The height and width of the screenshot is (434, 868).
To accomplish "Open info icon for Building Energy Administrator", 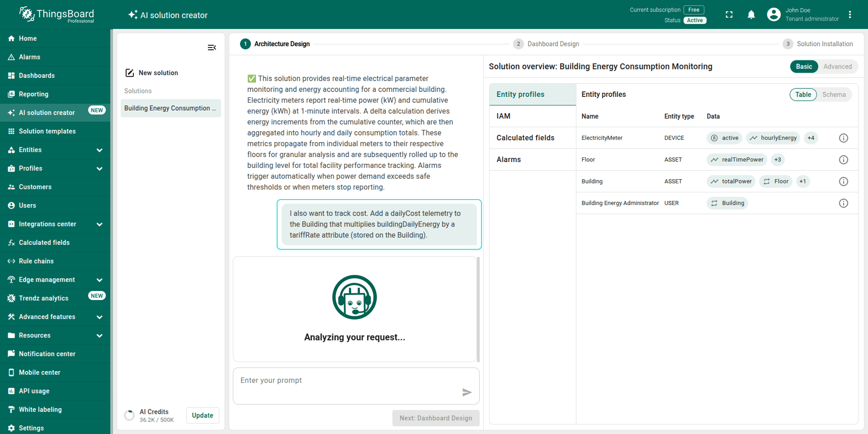I will pyautogui.click(x=843, y=203).
